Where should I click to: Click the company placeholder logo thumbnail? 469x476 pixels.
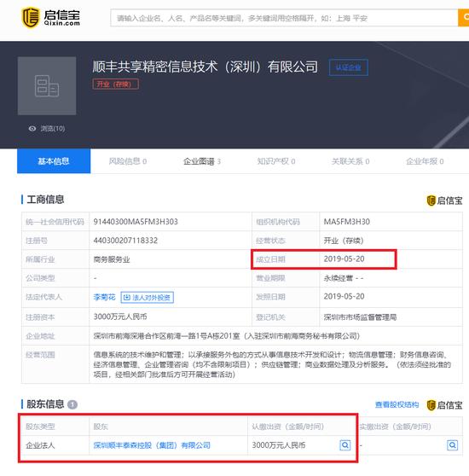point(47,86)
